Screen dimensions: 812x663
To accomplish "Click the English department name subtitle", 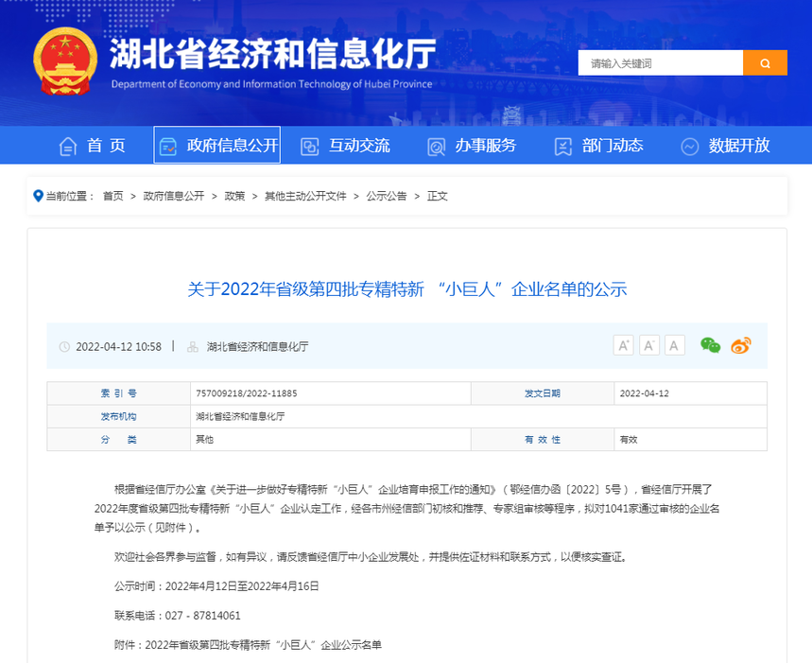I will [272, 84].
